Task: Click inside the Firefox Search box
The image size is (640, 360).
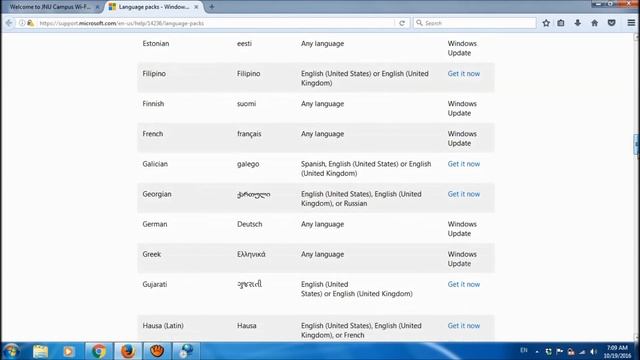Action: click(475, 23)
